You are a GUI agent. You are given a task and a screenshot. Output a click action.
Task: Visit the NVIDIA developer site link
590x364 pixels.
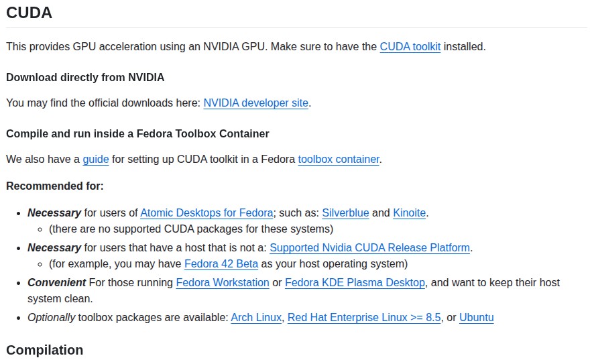coord(255,103)
